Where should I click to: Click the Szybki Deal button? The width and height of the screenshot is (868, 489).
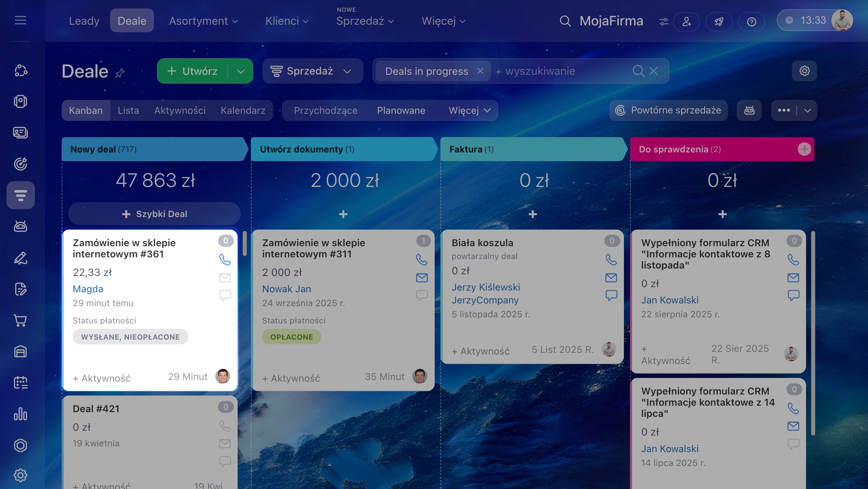154,214
